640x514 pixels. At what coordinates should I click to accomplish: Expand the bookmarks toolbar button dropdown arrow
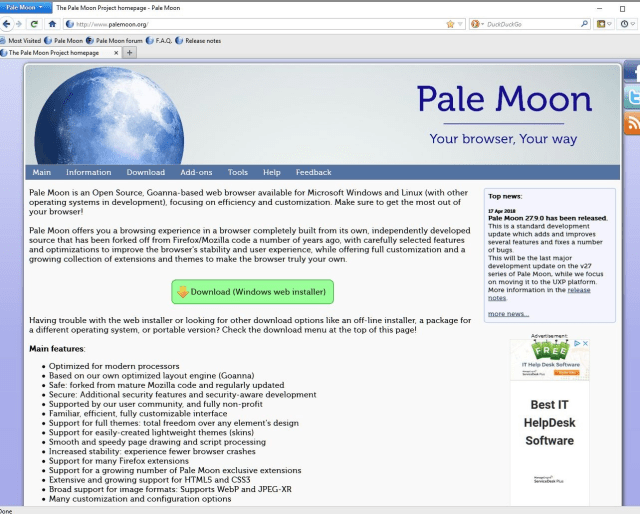[x=609, y=24]
